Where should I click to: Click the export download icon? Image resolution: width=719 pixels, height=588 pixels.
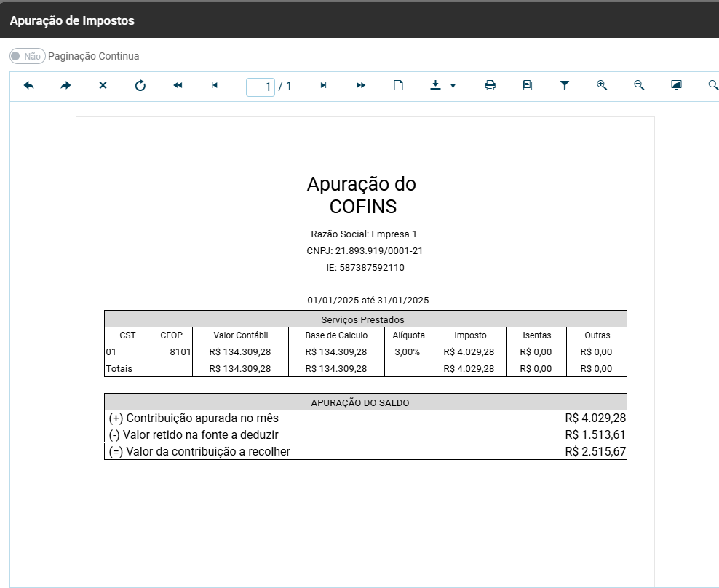pos(435,86)
